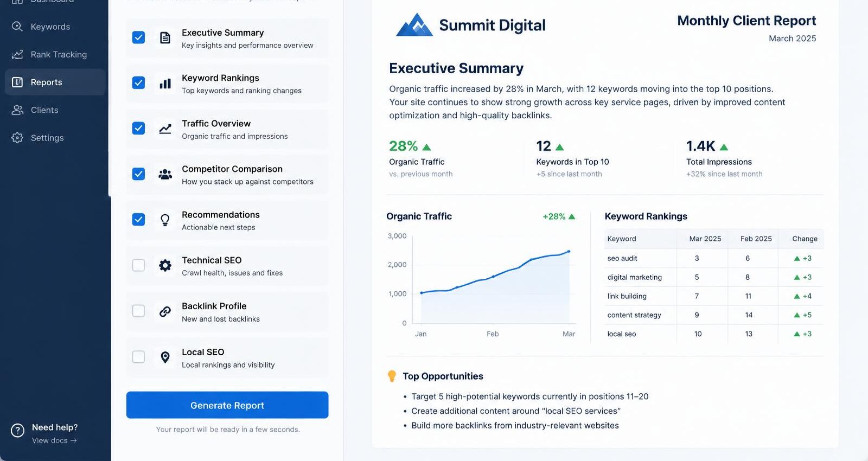Enable the Local SEO checkbox
The image size is (868, 461).
(138, 357)
